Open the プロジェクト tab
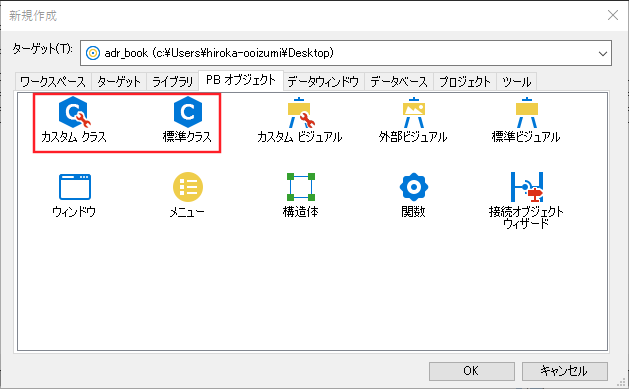 pyautogui.click(x=465, y=82)
